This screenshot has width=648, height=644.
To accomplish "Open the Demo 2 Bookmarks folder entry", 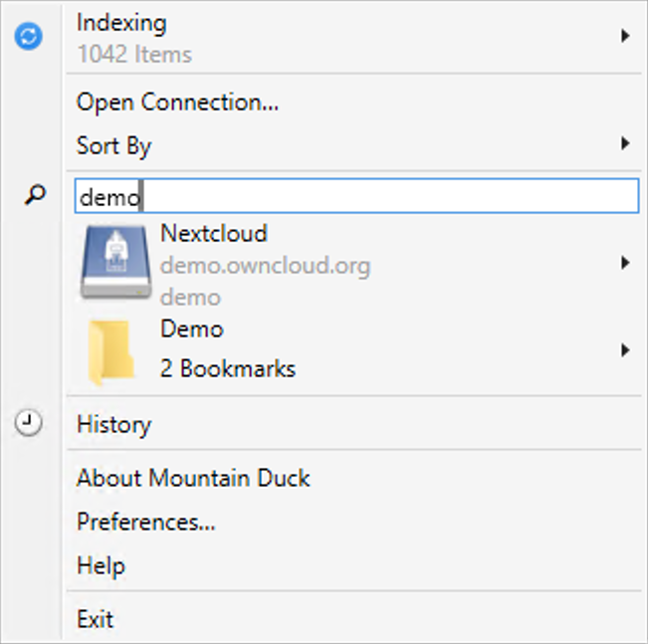I will click(353, 351).
